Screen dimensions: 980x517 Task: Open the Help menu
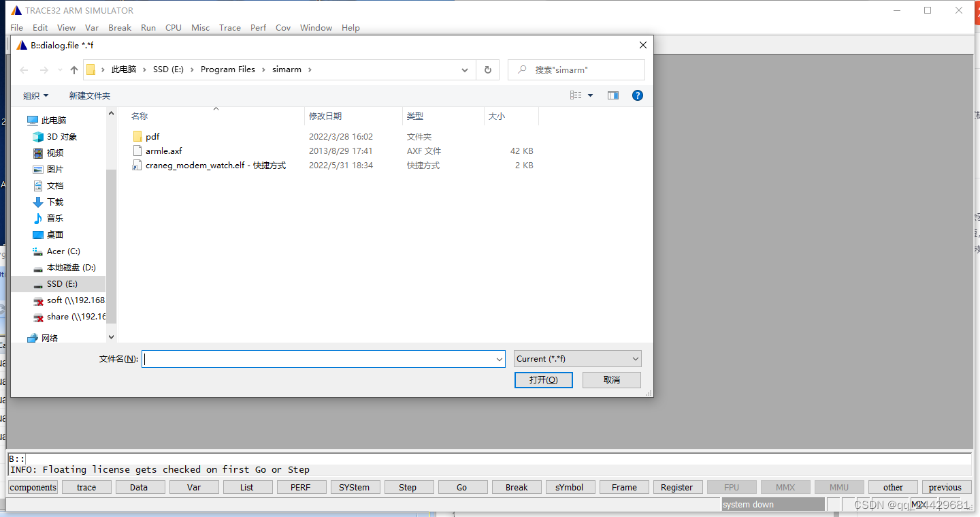(x=350, y=28)
